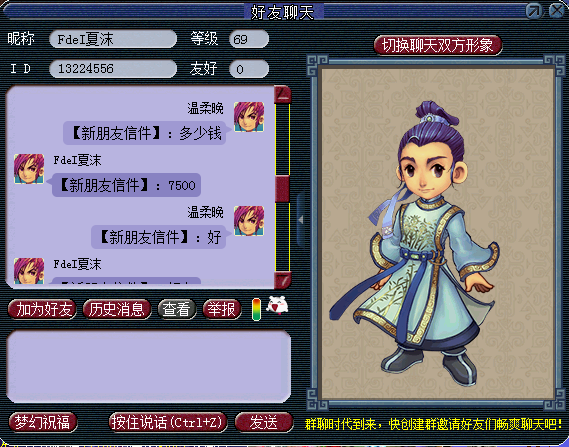This screenshot has height=447, width=569.
Task: Send the message with 发送 button
Action: [x=264, y=422]
